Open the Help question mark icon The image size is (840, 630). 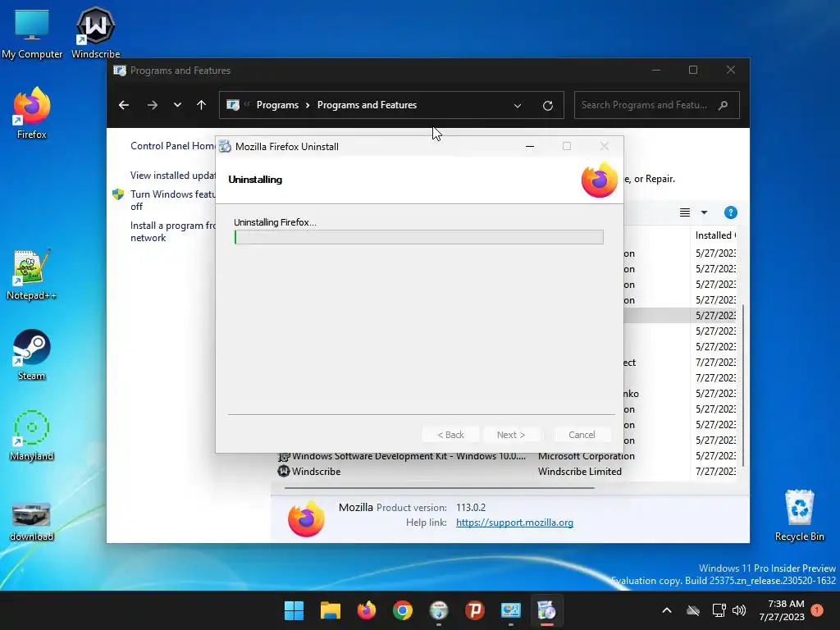pyautogui.click(x=730, y=212)
